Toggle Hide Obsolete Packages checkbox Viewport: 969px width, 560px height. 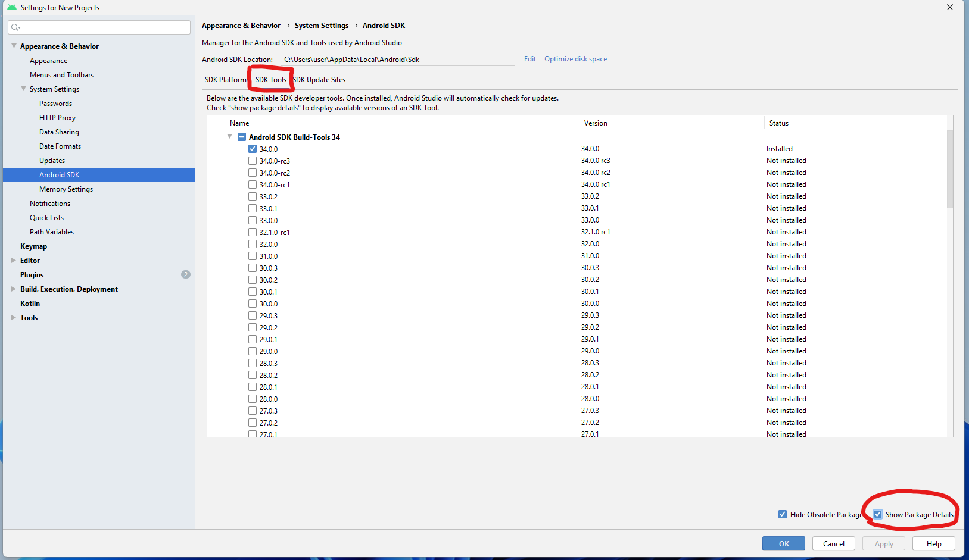783,514
